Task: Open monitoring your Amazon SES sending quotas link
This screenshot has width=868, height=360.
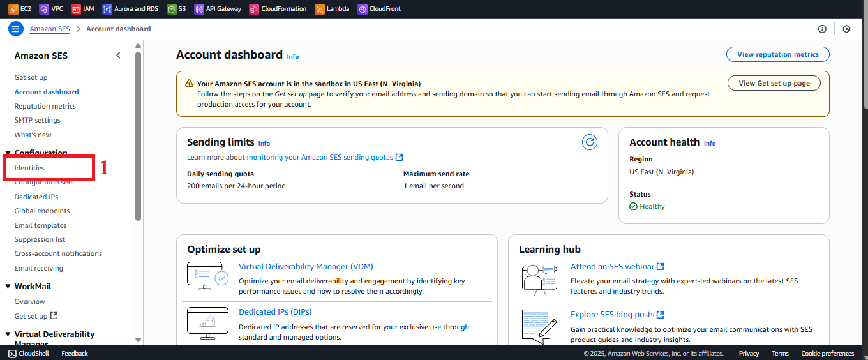Action: [x=325, y=157]
